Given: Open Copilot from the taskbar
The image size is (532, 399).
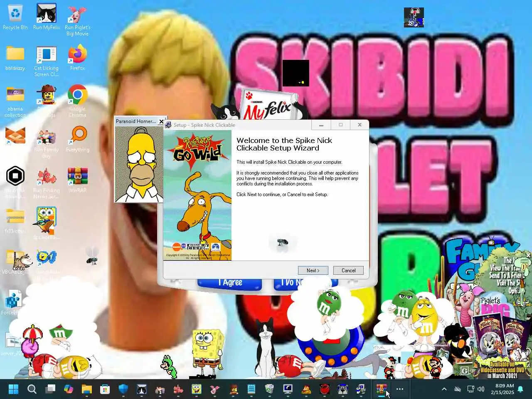Looking at the screenshot, I should coord(69,389).
